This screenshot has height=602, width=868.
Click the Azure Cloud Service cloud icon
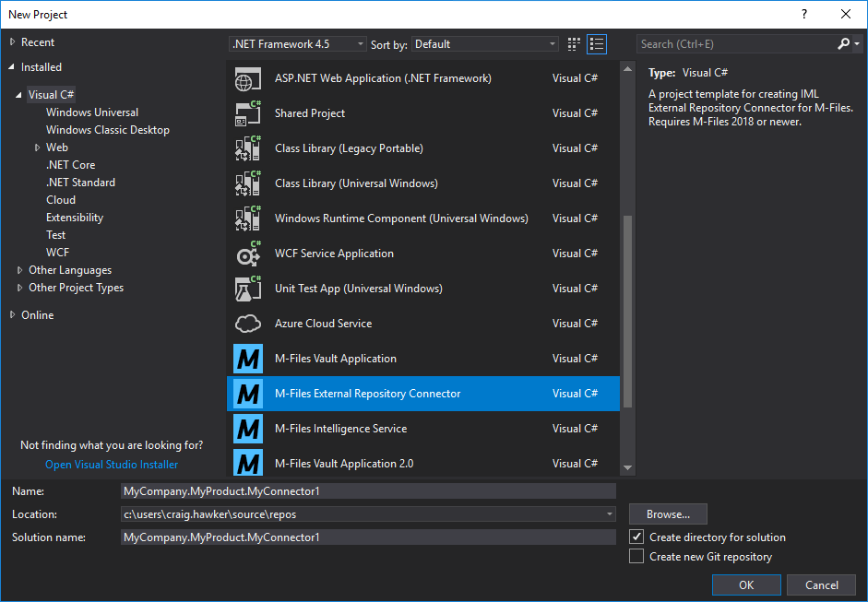click(x=247, y=323)
